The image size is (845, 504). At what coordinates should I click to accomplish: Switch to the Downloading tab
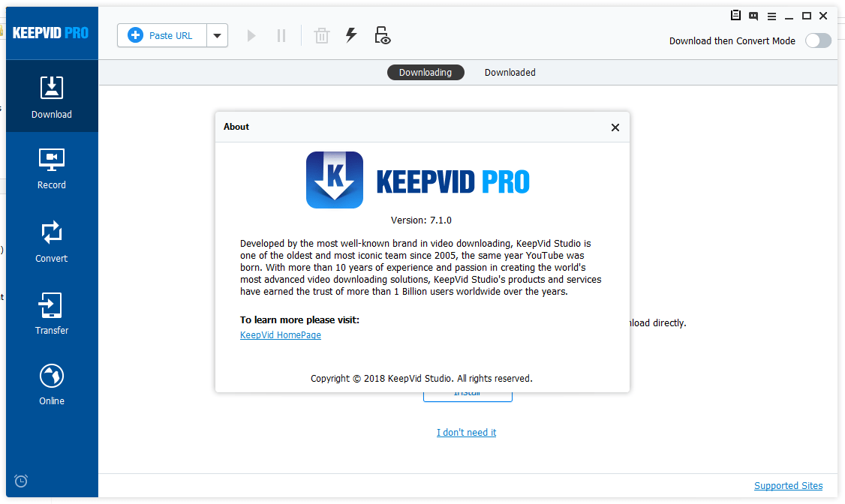[x=426, y=72]
